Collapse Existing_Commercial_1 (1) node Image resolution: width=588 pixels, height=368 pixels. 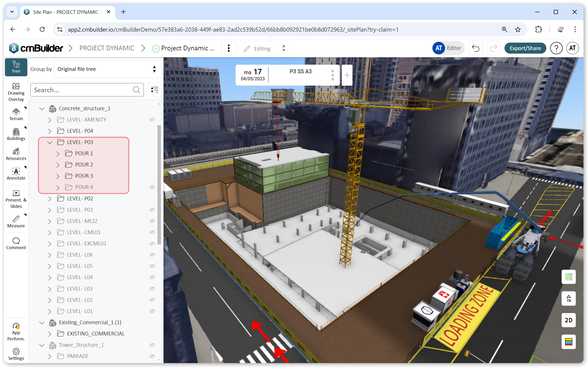(x=42, y=323)
